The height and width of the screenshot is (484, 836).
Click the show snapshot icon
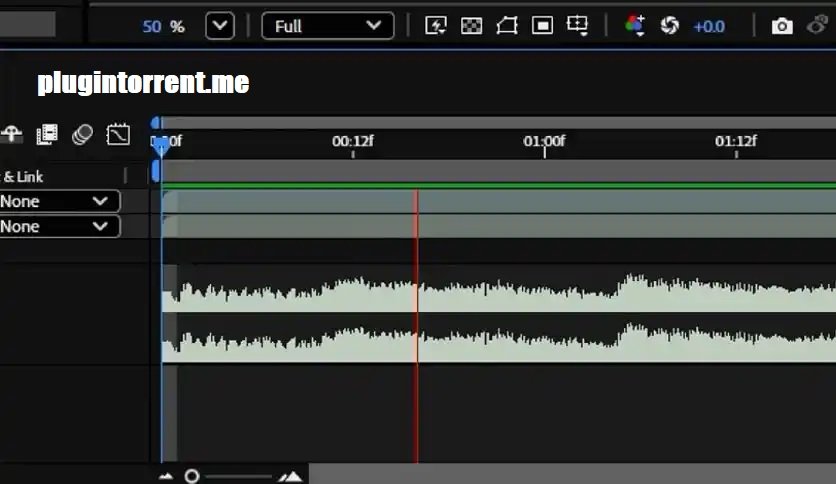pos(818,26)
